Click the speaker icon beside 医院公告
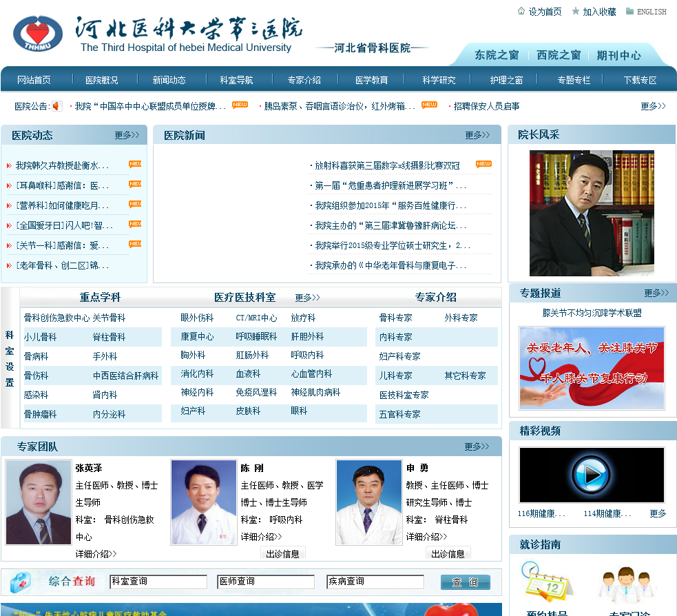Image resolution: width=677 pixels, height=616 pixels. (56, 106)
